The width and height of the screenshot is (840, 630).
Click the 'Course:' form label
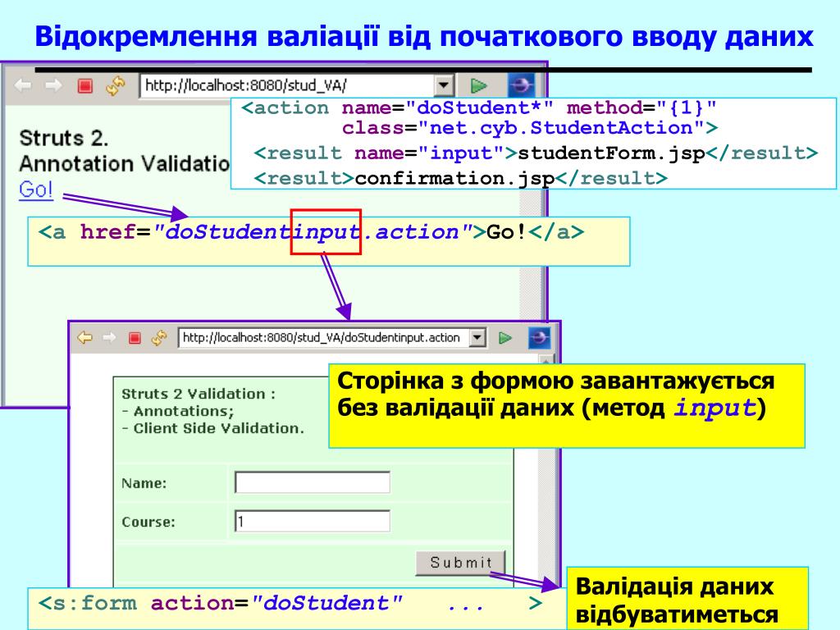[x=148, y=522]
